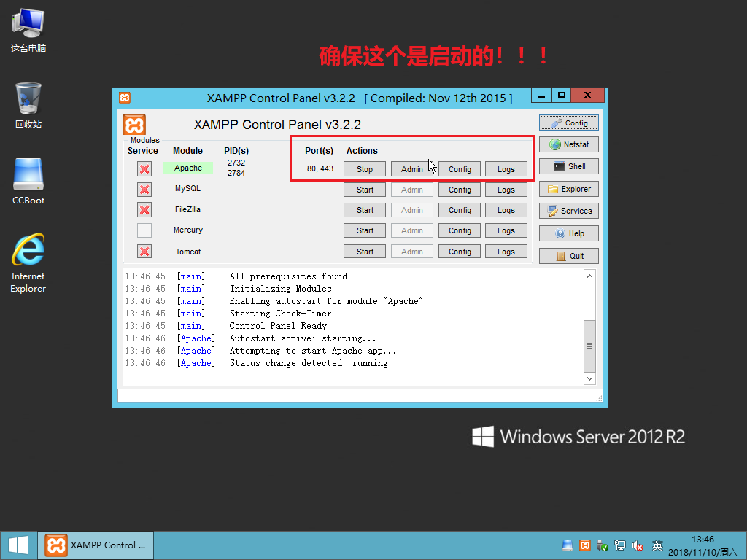The height and width of the screenshot is (560, 747).
Task: Quit XAMPP using the Quit button
Action: 568,256
